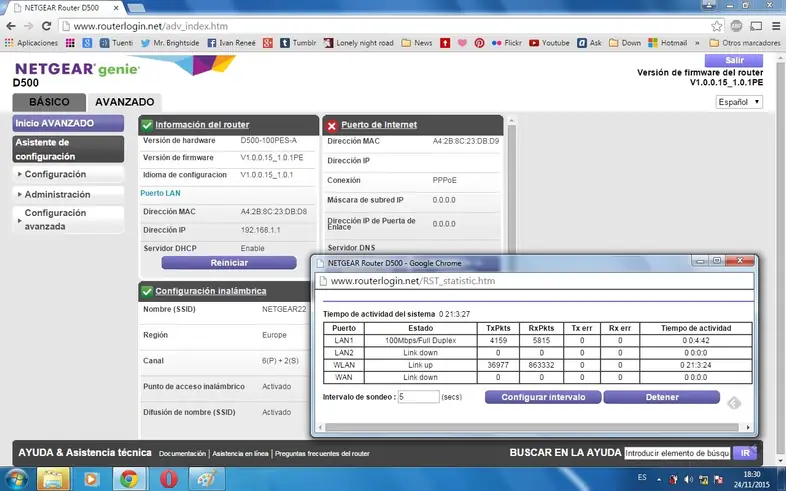Click the help search input field
The height and width of the screenshot is (491, 786).
click(677, 453)
